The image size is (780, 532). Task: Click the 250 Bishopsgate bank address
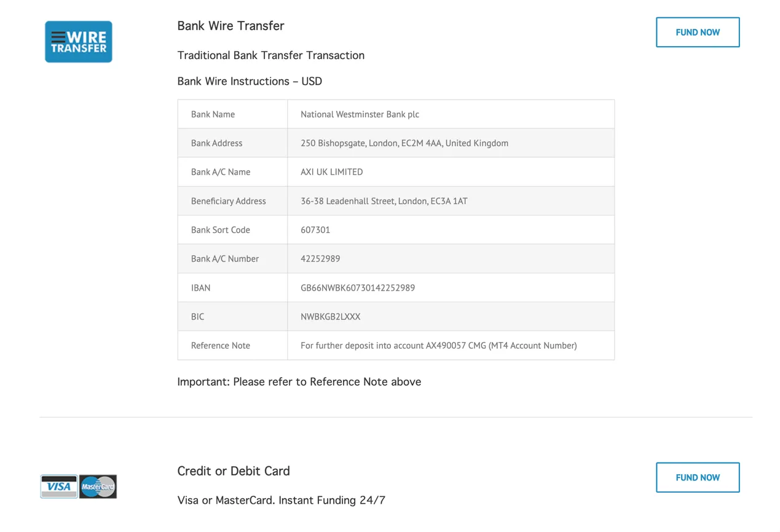point(404,143)
